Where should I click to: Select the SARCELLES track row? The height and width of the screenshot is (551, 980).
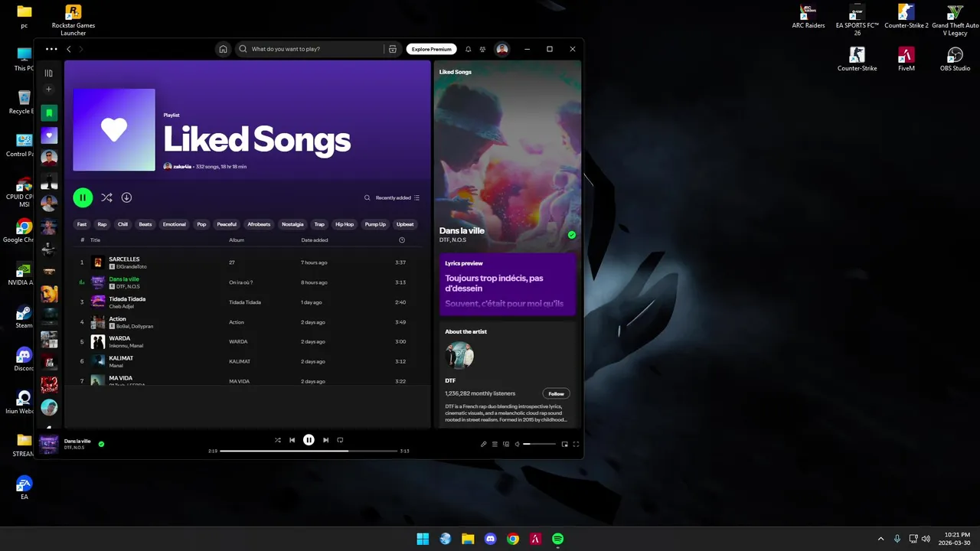[247, 262]
